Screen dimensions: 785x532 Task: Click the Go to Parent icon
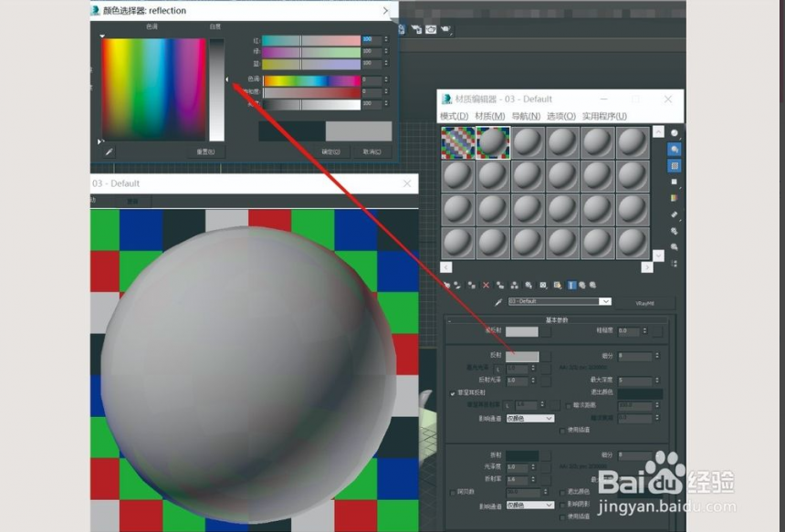pyautogui.click(x=582, y=286)
